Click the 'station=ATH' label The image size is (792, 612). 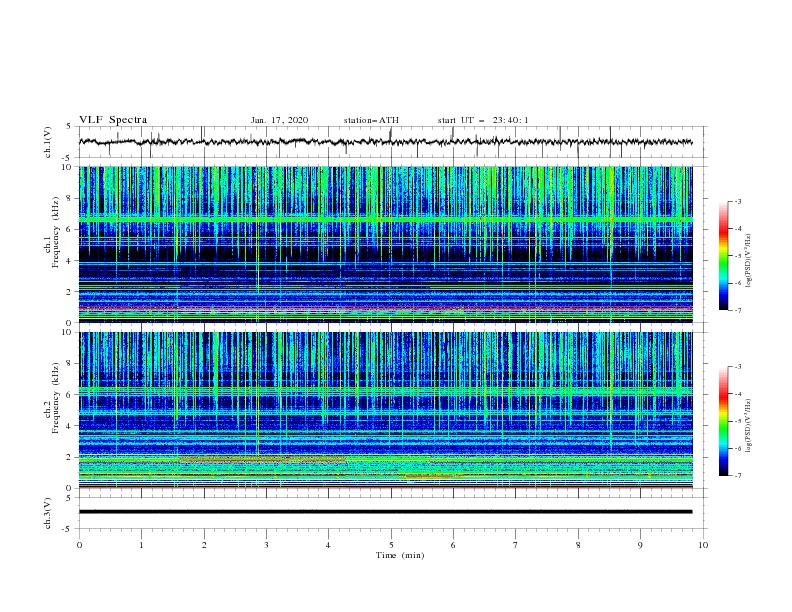coord(371,120)
